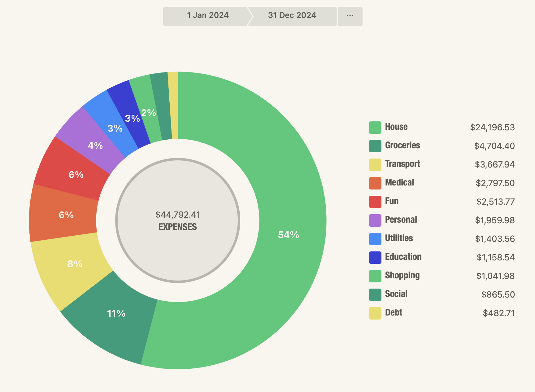The image size is (535, 392).
Task: Select the Utilities category label
Action: click(399, 238)
